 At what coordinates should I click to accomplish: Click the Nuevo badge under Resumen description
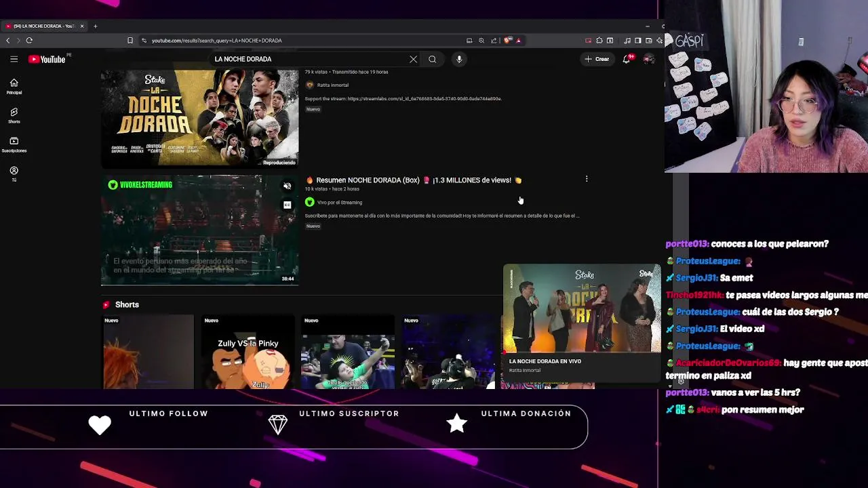(x=313, y=226)
